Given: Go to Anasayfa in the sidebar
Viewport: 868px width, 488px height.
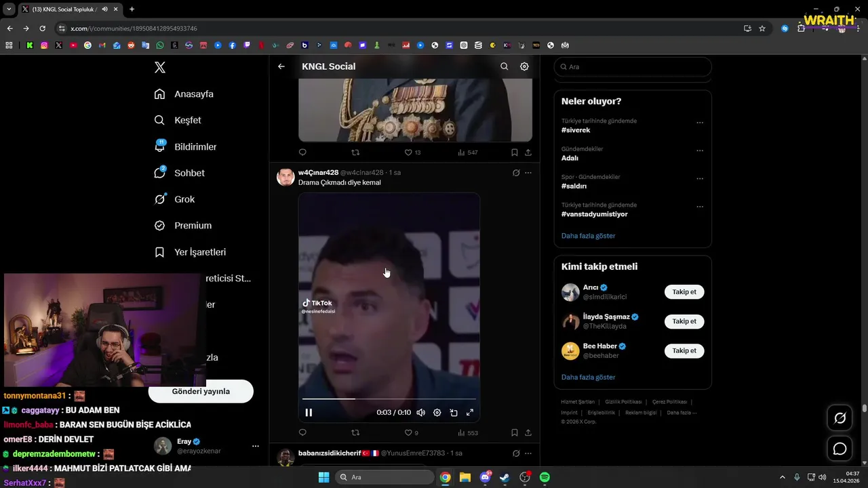Looking at the screenshot, I should [x=184, y=94].
